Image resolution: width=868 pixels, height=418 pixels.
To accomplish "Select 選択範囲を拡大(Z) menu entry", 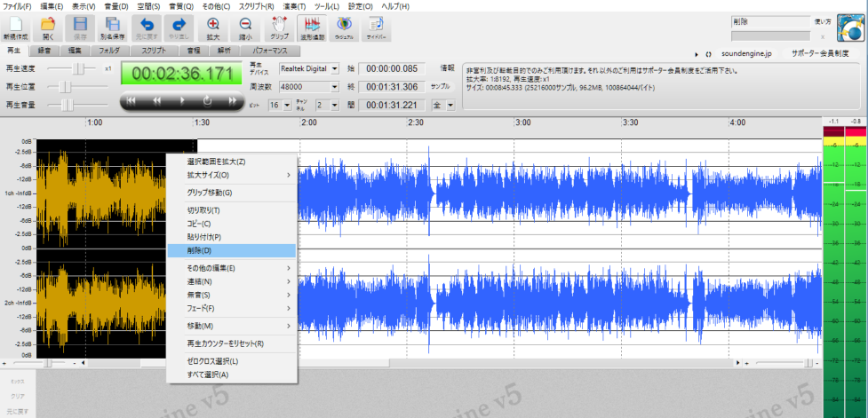I will (x=231, y=162).
